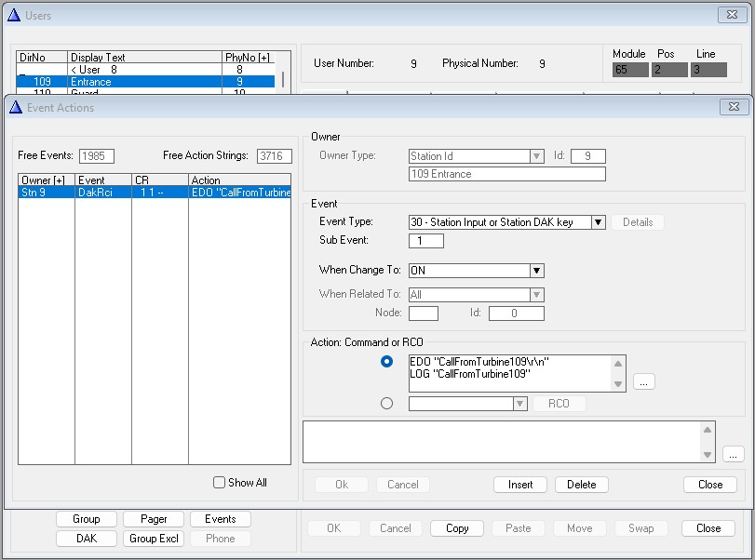Select the RCO radio button option
This screenshot has height=560, width=755.
(387, 404)
